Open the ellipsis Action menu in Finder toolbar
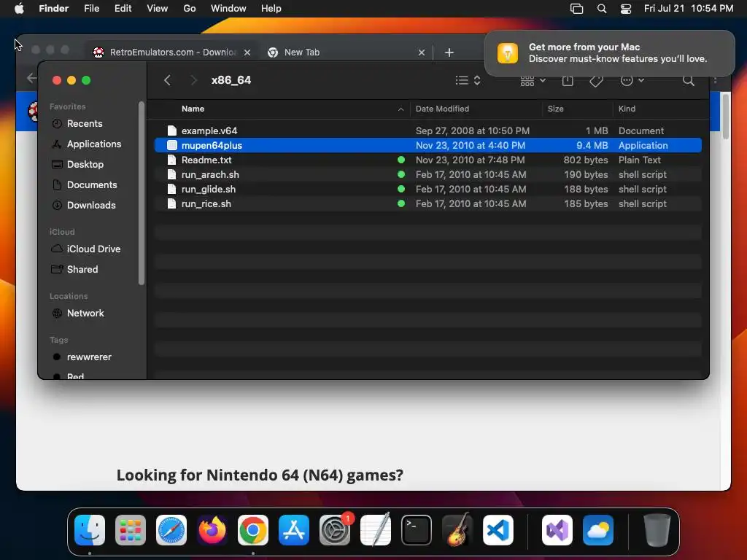747x560 pixels. [x=632, y=80]
